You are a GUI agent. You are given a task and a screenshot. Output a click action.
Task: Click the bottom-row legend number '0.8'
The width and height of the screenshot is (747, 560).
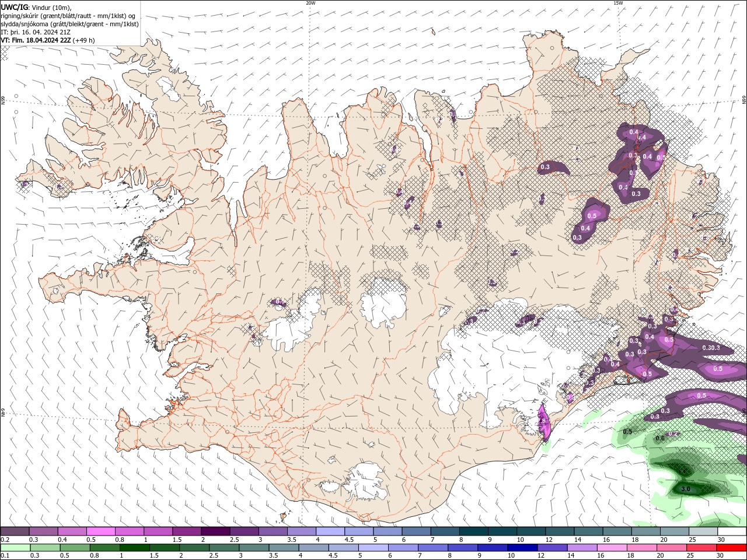point(95,556)
